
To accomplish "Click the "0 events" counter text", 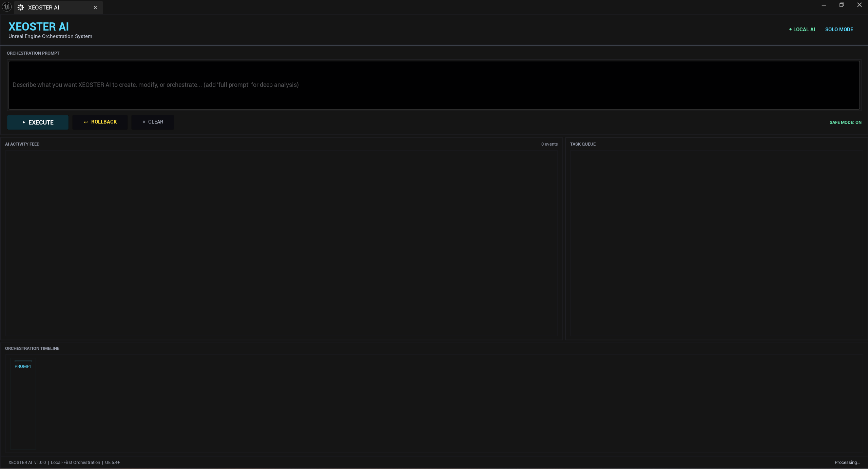I will [x=549, y=144].
